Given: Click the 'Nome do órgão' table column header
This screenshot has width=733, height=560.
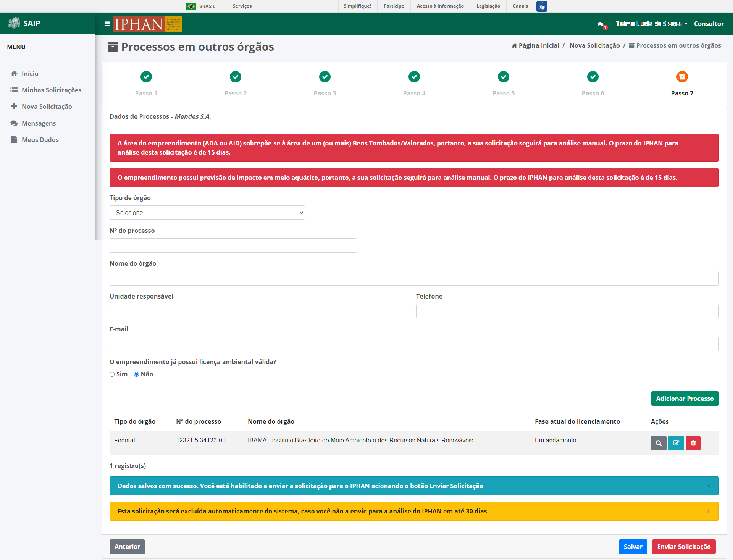Looking at the screenshot, I should 271,421.
